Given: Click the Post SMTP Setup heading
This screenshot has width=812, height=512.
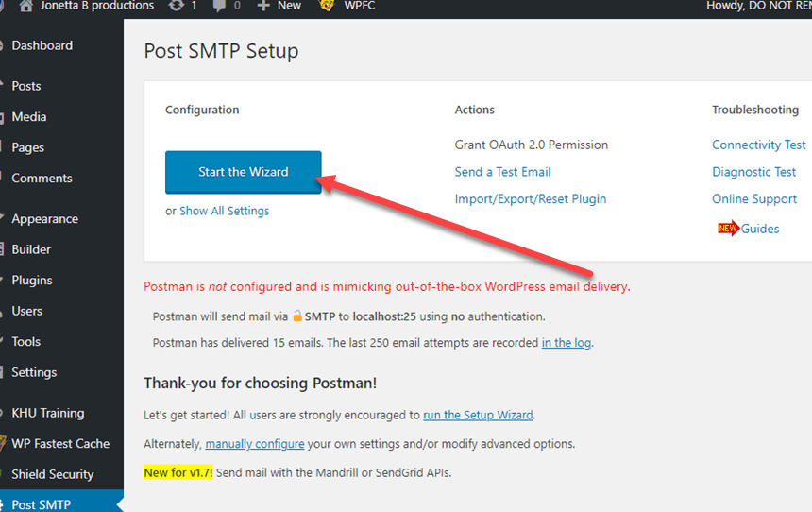Looking at the screenshot, I should [x=221, y=51].
